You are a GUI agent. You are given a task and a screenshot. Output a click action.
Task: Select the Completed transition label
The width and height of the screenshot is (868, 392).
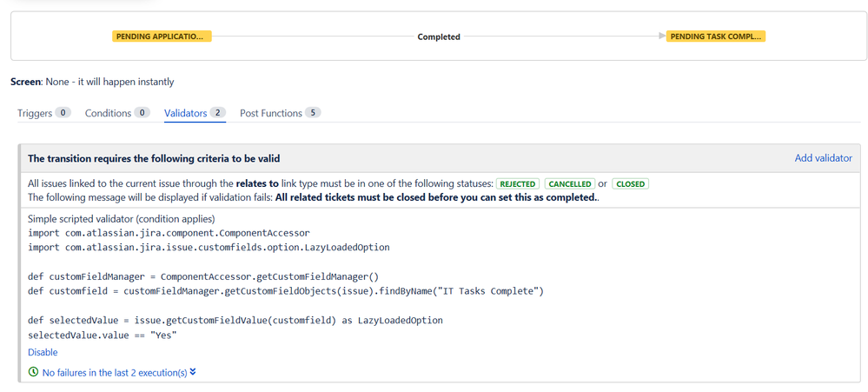point(439,37)
